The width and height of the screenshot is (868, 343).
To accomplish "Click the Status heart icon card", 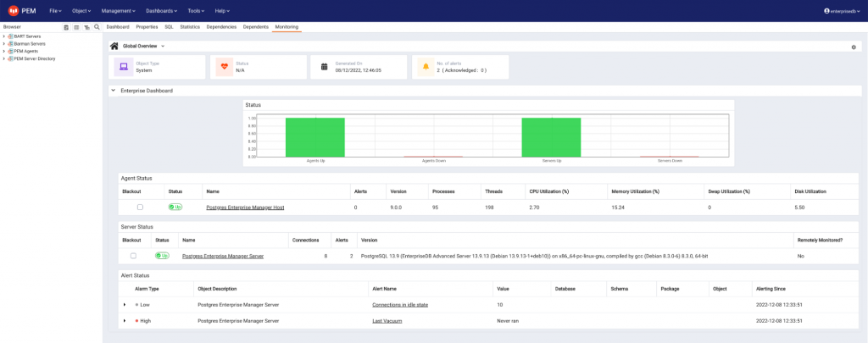I will pos(224,67).
